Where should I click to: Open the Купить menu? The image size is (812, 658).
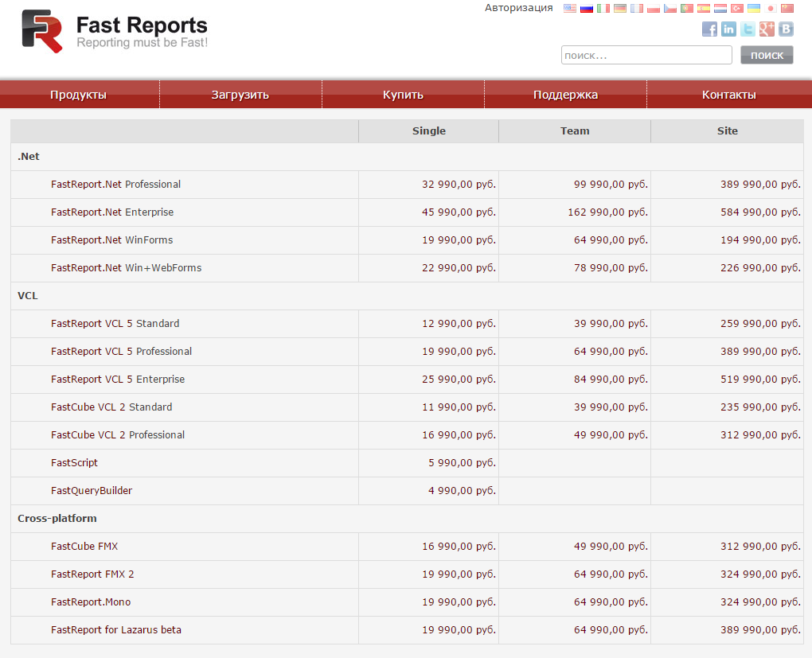(x=403, y=95)
